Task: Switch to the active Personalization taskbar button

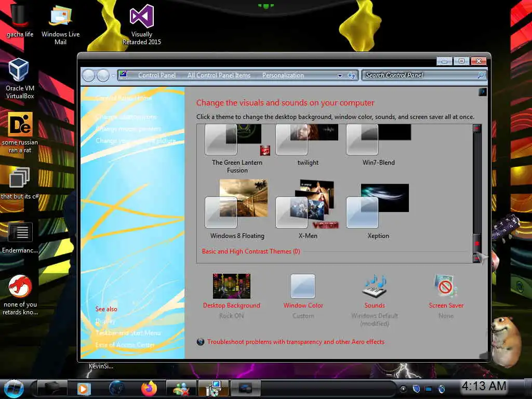Action: pos(246,389)
